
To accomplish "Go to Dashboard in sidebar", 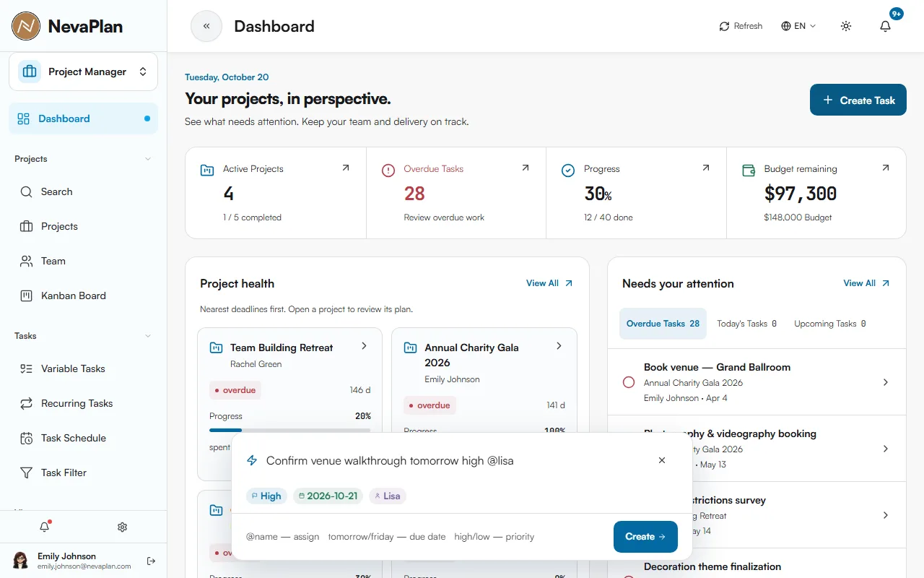I will coord(83,118).
